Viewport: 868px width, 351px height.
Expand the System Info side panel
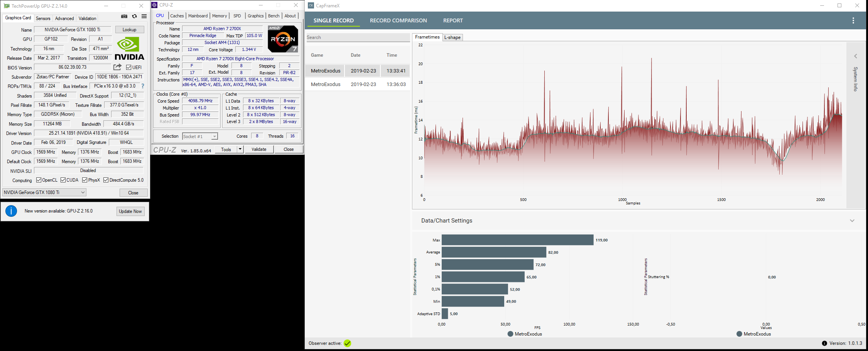click(x=855, y=56)
